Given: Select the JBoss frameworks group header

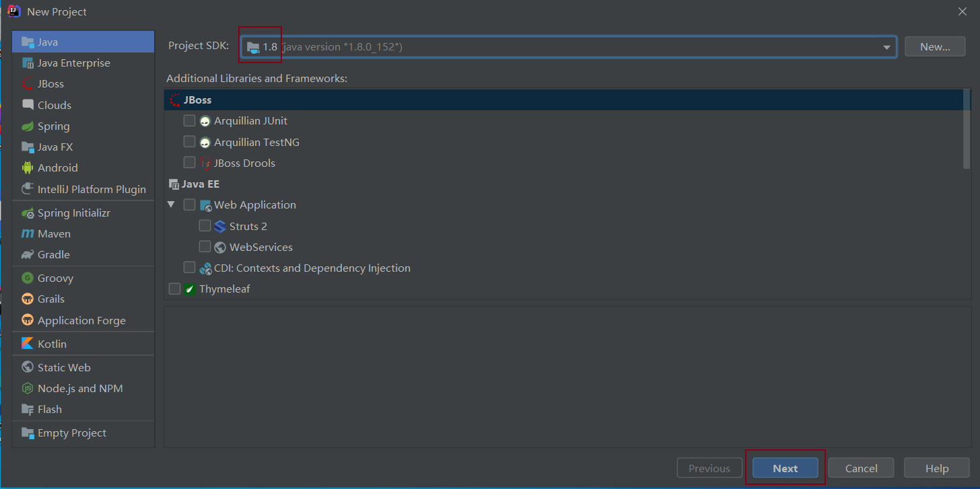Looking at the screenshot, I should pos(197,100).
